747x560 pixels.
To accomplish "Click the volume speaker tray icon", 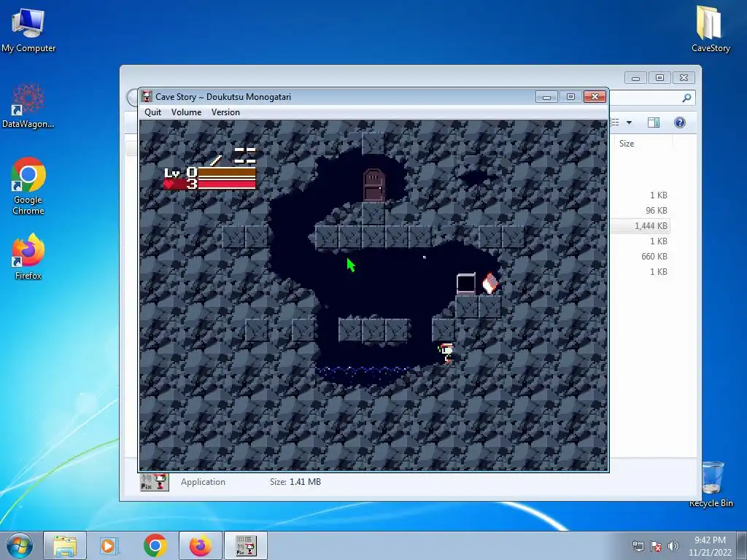I will [x=673, y=546].
